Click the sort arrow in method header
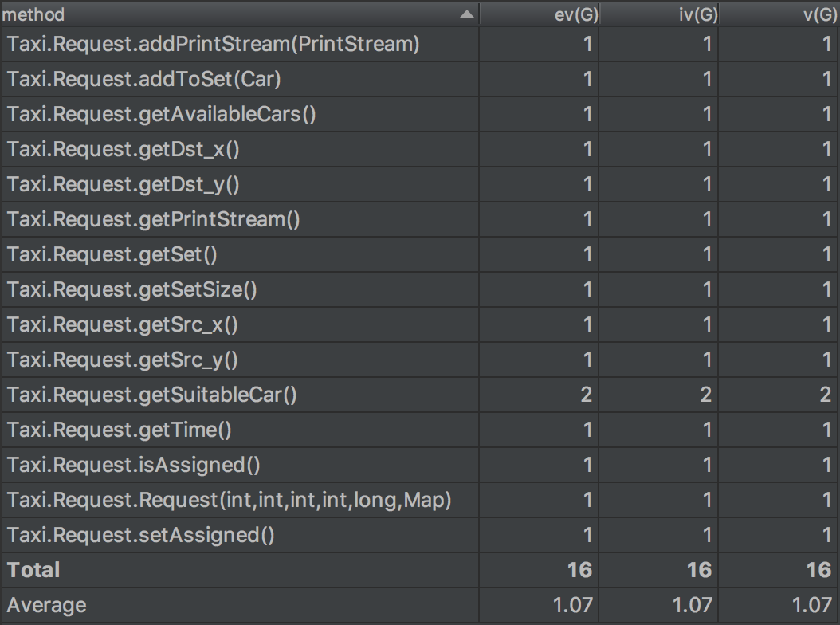840x625 pixels. tap(467, 14)
